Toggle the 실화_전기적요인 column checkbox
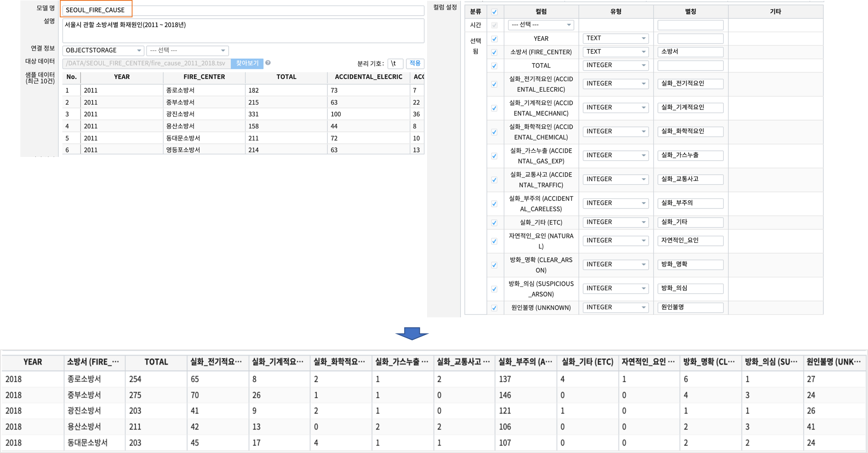Viewport: 868px width, 453px height. pyautogui.click(x=494, y=85)
